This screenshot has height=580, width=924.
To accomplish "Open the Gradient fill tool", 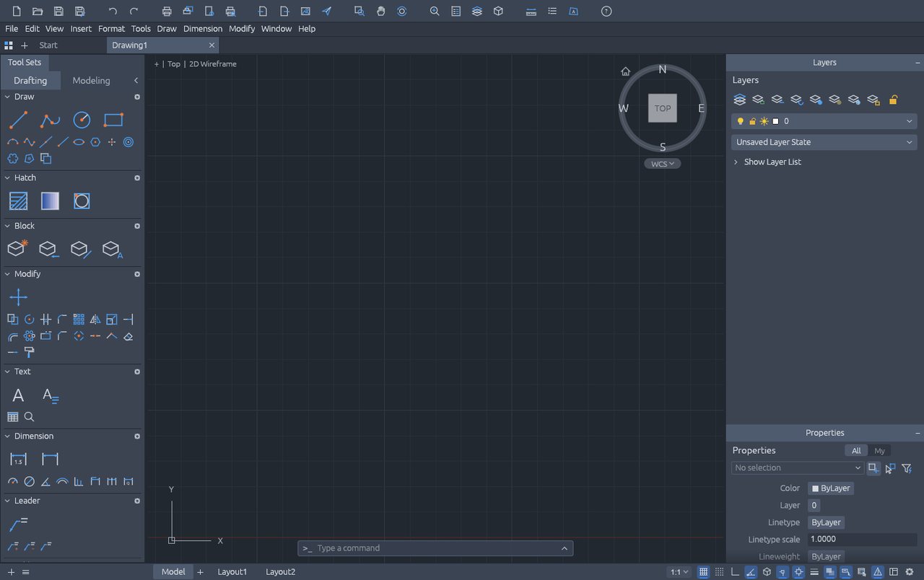I will 50,201.
